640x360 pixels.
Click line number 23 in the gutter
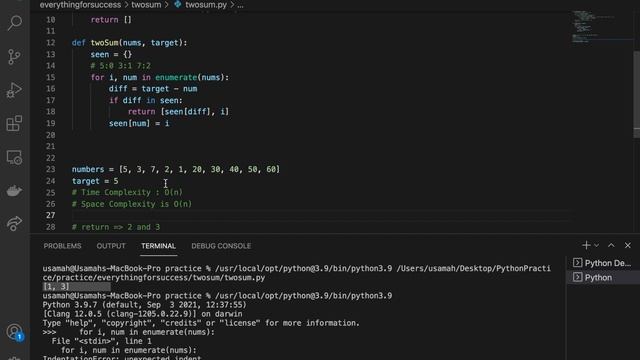coord(50,169)
